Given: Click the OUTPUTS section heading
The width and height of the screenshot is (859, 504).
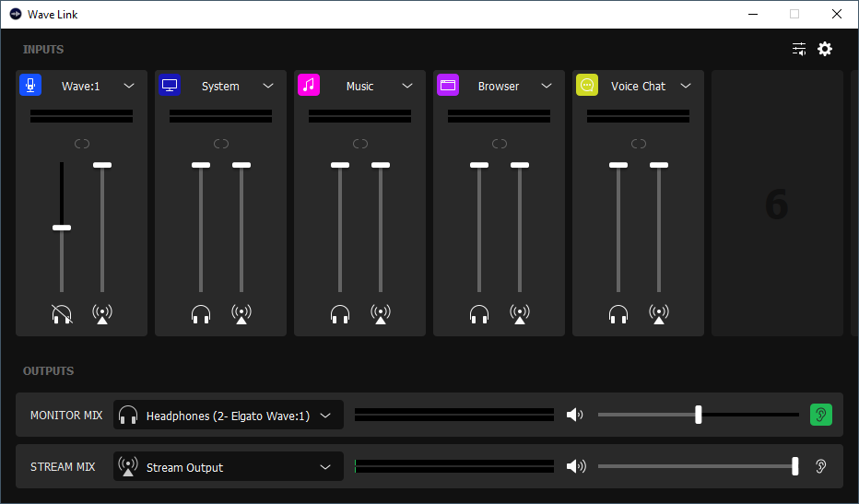Looking at the screenshot, I should (48, 371).
